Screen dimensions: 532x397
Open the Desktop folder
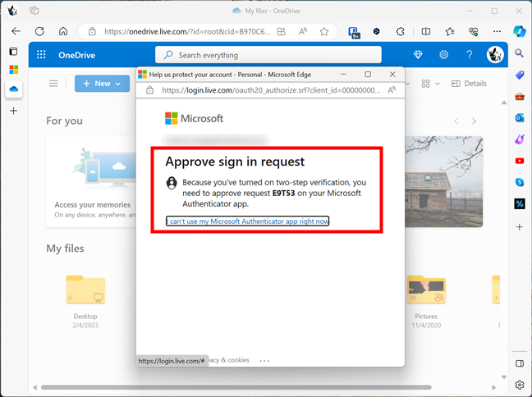click(85, 301)
